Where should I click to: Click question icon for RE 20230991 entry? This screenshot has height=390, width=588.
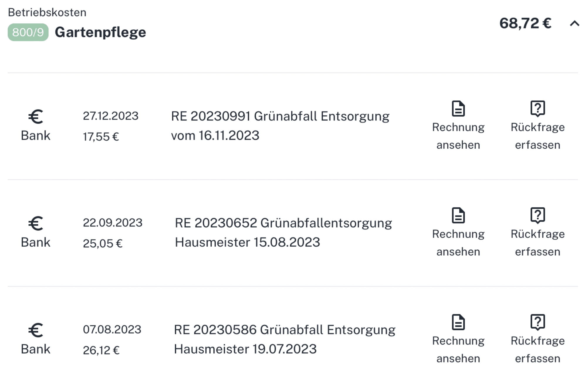pos(538,109)
